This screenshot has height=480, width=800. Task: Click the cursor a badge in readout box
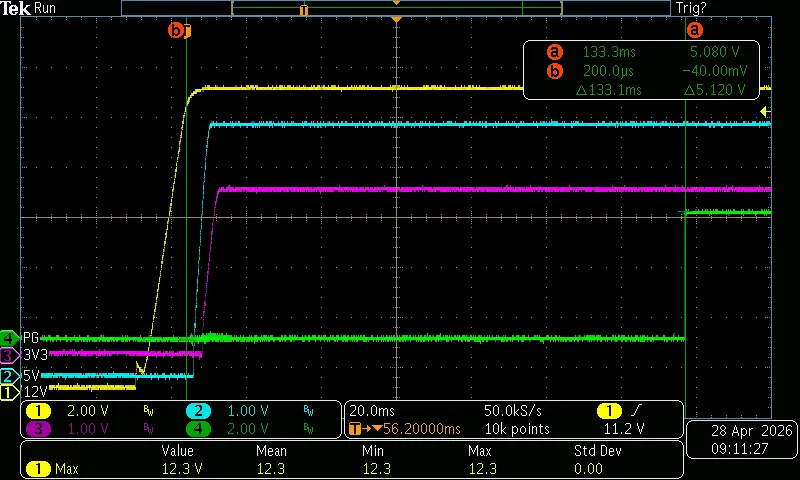[555, 52]
